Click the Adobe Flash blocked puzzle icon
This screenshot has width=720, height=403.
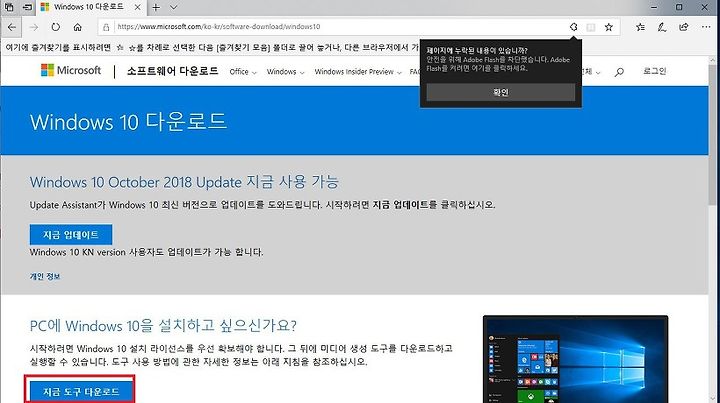click(x=574, y=27)
